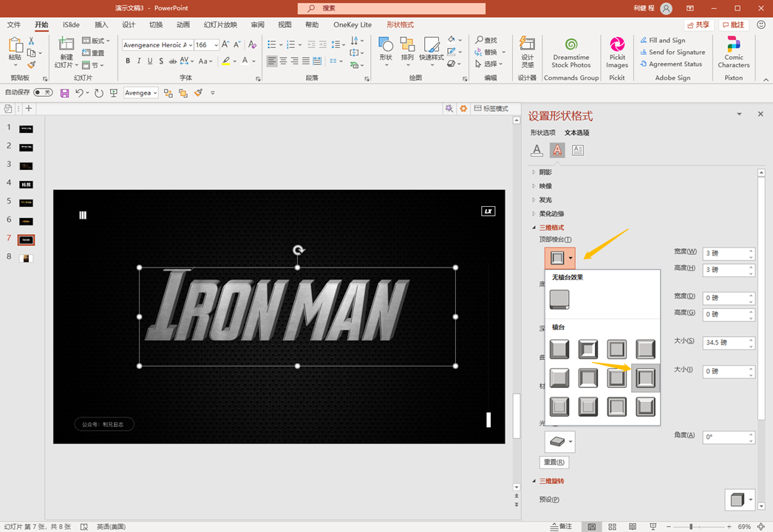Toggle center text alignment

283,61
